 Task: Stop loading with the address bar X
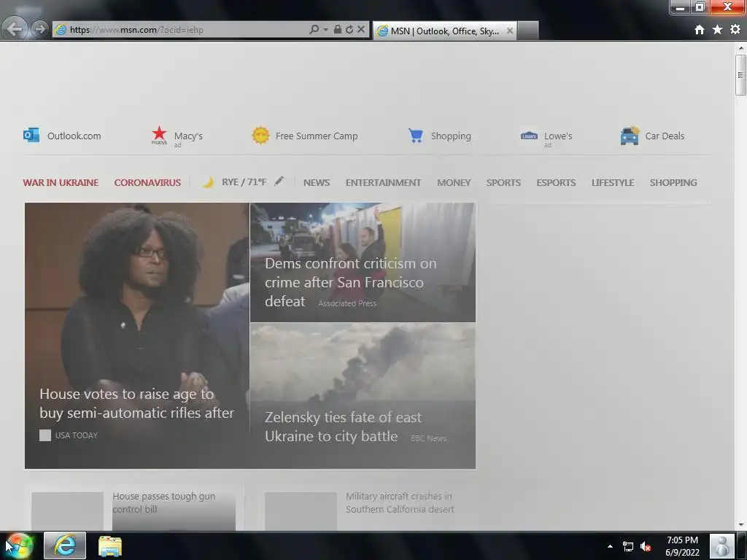[x=361, y=29]
